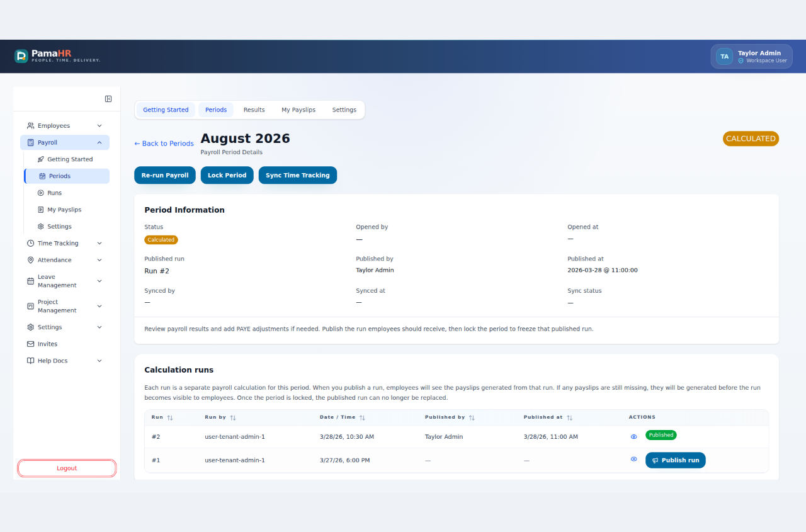Click the Project Management board icon
Image resolution: width=806 pixels, height=532 pixels.
coord(31,307)
